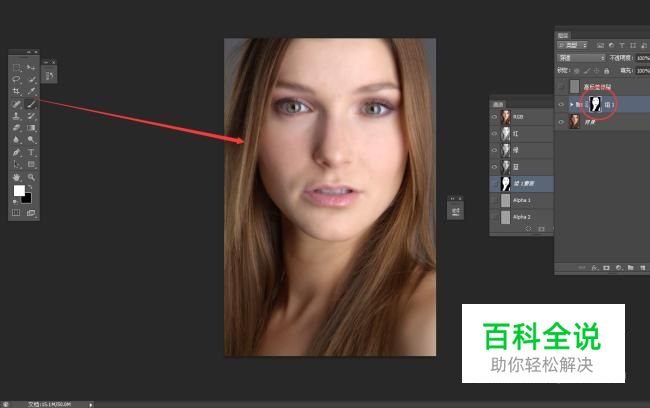Click the layer fill value field
This screenshot has width=650, height=408.
pos(643,71)
